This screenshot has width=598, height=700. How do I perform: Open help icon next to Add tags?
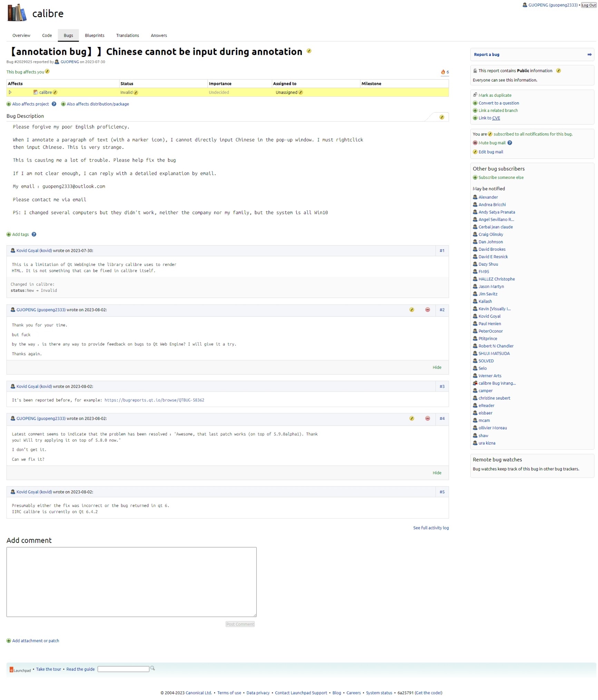click(x=34, y=234)
